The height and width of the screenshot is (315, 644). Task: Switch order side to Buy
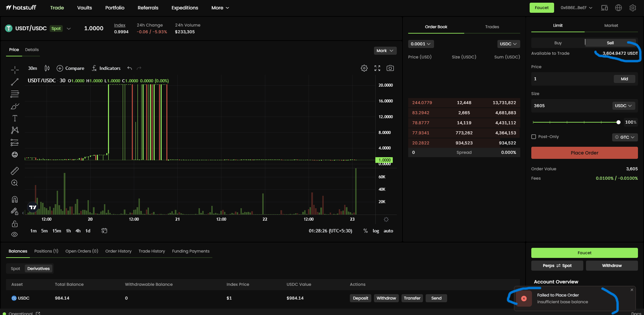[558, 43]
